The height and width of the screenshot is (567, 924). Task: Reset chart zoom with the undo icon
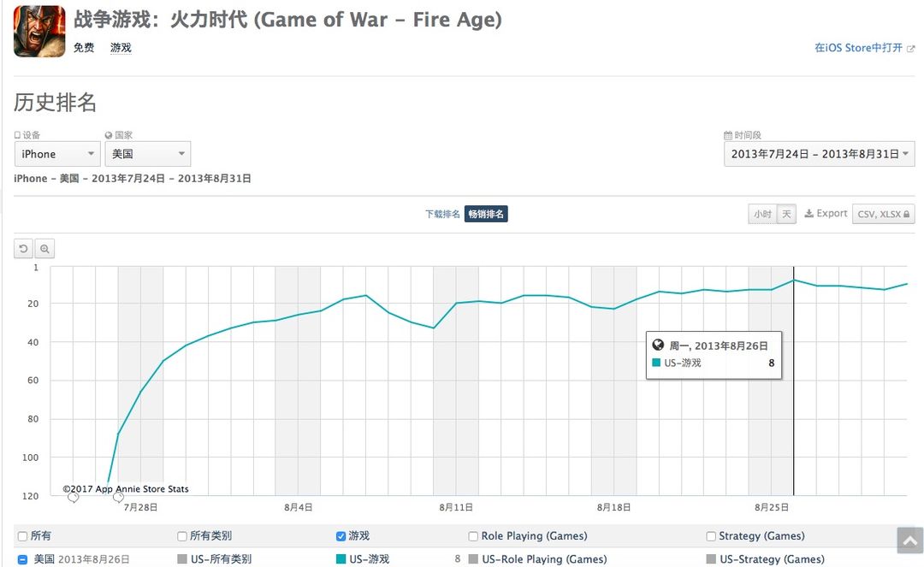click(24, 249)
